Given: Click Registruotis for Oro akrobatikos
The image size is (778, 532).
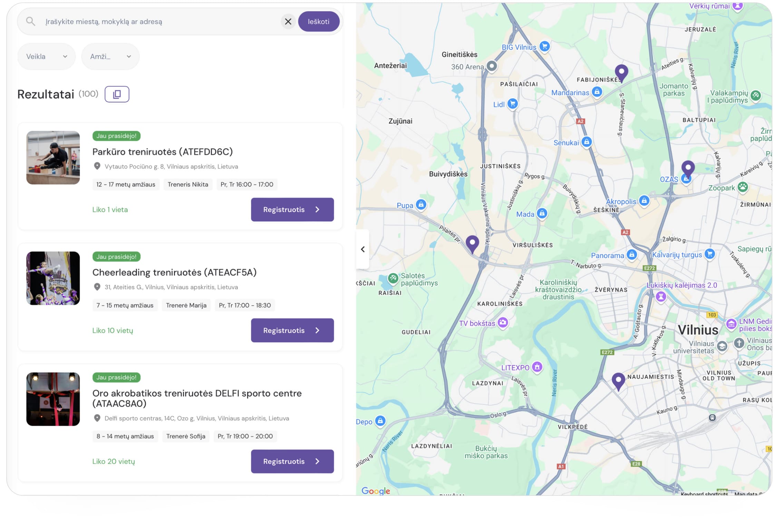Looking at the screenshot, I should coord(292,461).
